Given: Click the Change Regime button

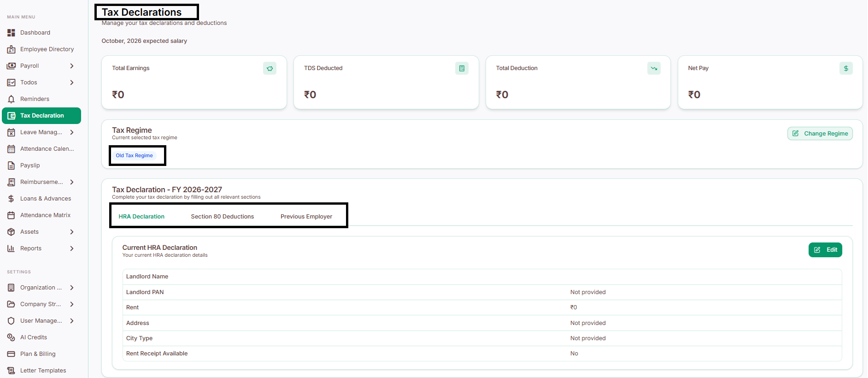Looking at the screenshot, I should tap(820, 134).
